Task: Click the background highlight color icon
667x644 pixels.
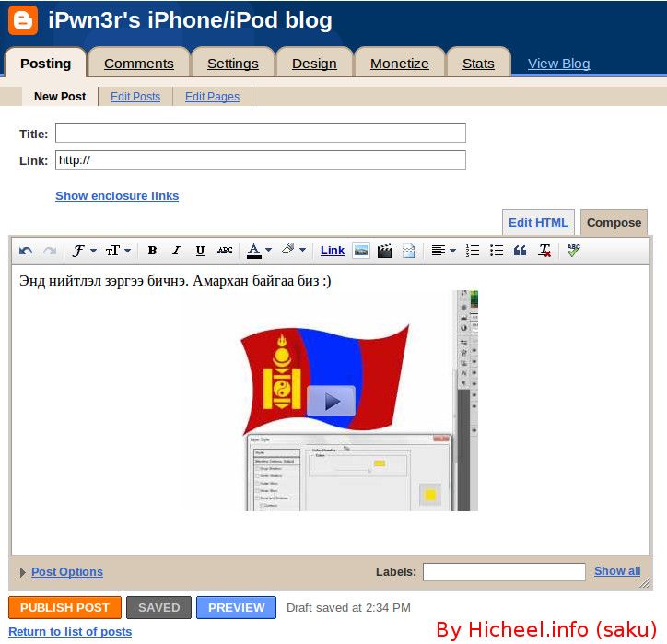Action: click(288, 250)
